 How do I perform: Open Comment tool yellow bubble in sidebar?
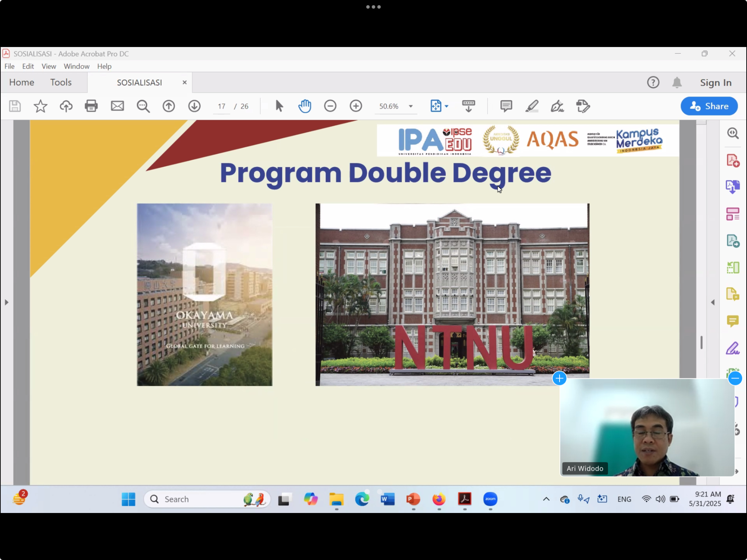click(x=733, y=321)
